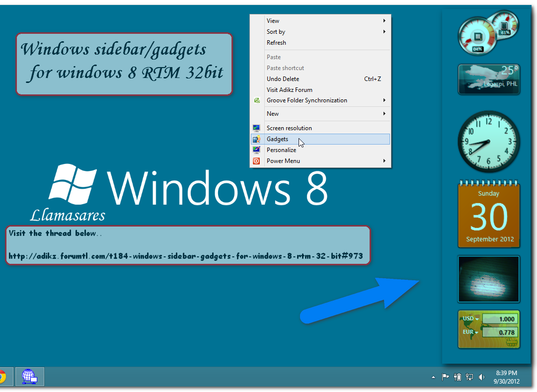Click the analog clock gadget

click(489, 141)
